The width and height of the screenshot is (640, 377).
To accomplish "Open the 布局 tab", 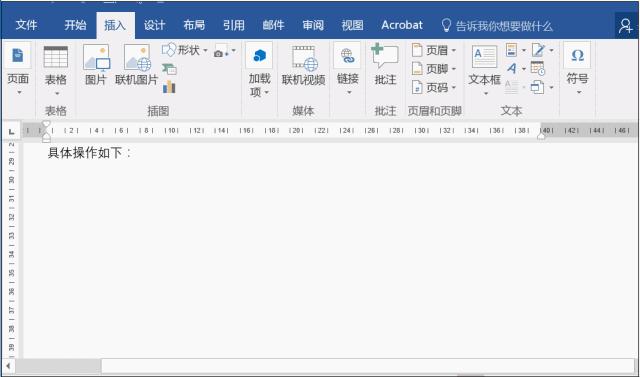I will click(194, 25).
